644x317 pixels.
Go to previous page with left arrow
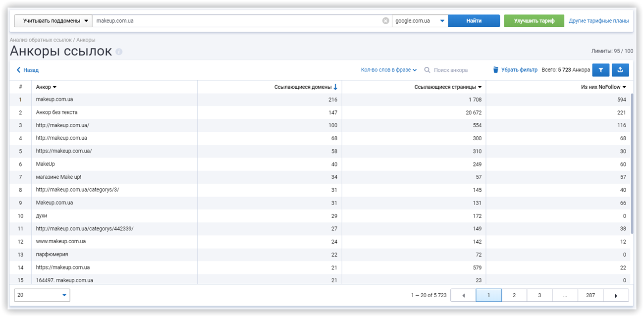[x=463, y=295]
